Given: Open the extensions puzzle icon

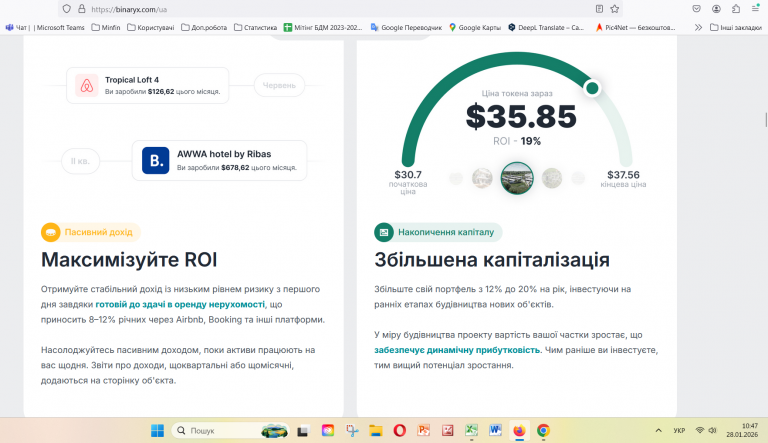Looking at the screenshot, I should coord(736,9).
